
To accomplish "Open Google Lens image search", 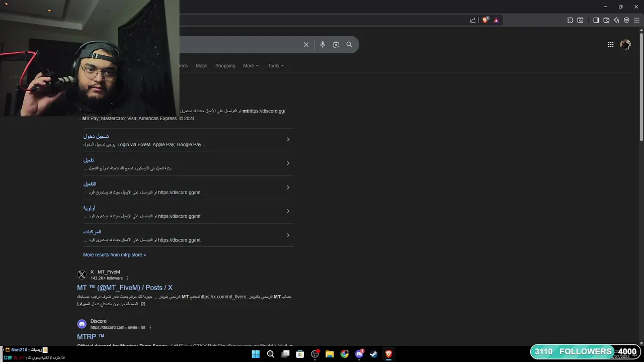I will [x=336, y=45].
